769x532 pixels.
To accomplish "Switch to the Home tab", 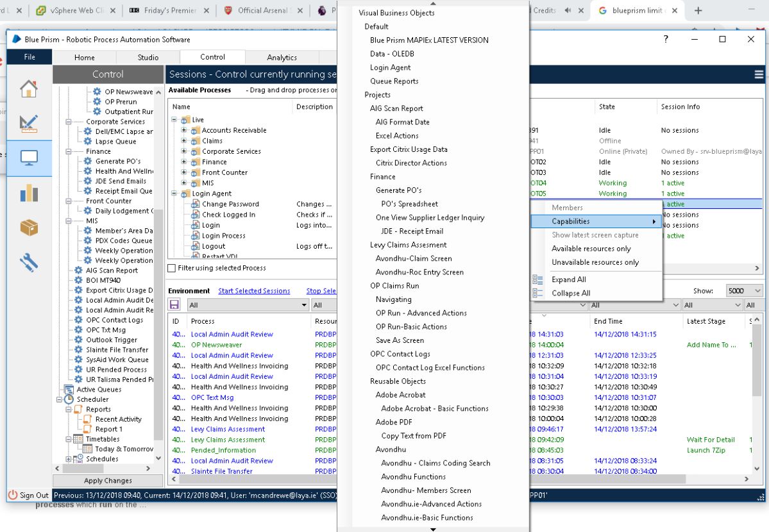I will (x=85, y=58).
